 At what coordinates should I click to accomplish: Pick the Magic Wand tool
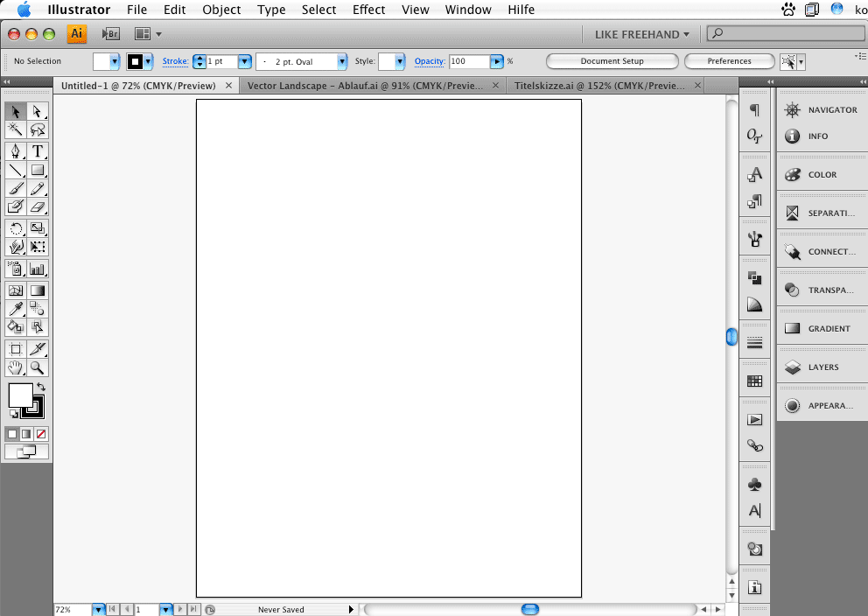click(16, 129)
